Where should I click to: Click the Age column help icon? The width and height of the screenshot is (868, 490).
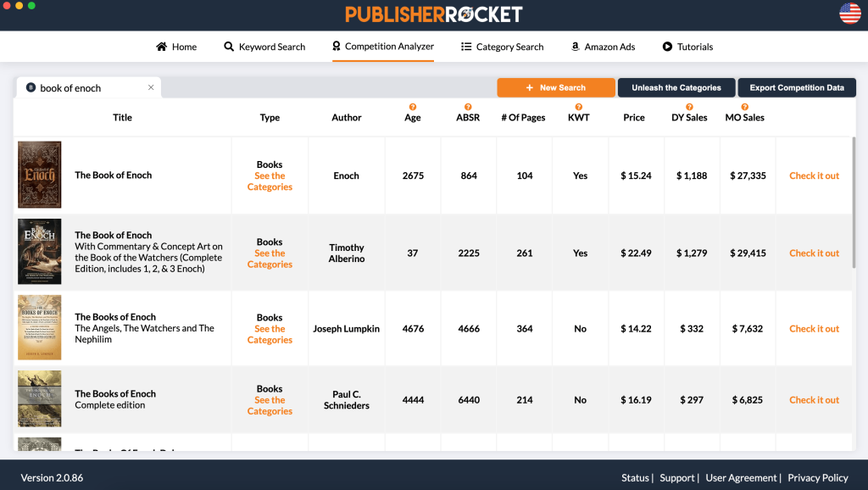click(413, 107)
